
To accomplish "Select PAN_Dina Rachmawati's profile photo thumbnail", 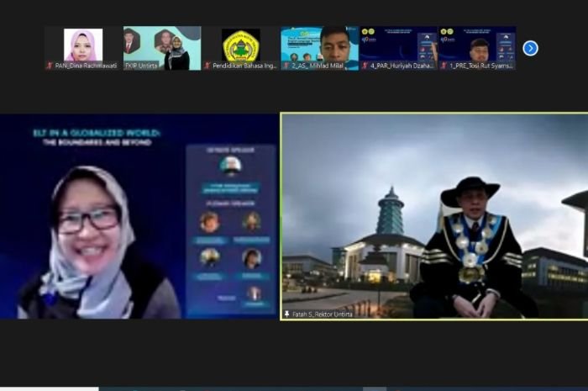I will pyautogui.click(x=83, y=44).
